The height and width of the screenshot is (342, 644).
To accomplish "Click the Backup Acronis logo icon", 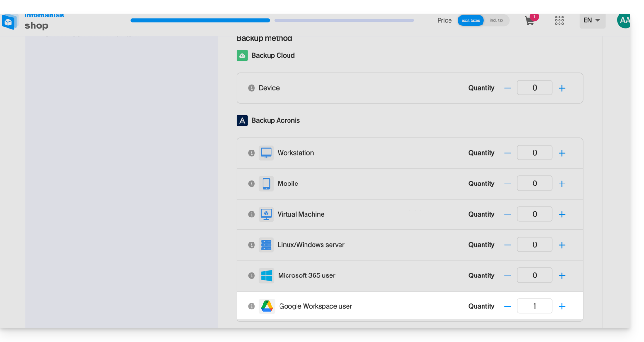I will tap(242, 121).
